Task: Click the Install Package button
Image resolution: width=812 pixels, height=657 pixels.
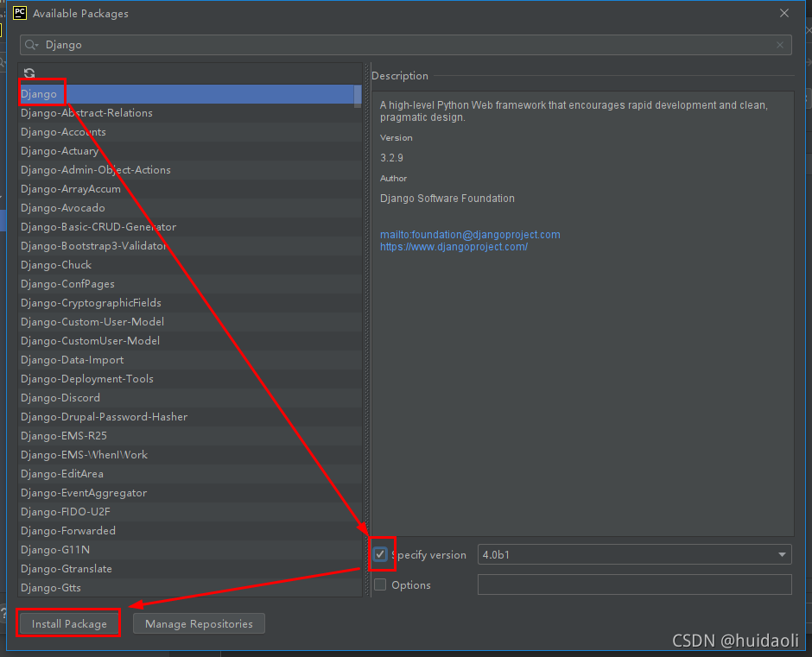Action: pos(69,623)
